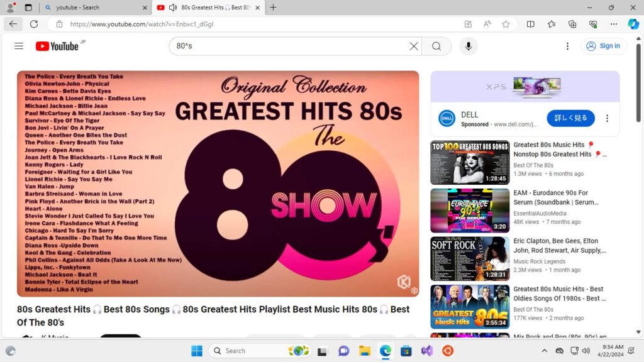
Task: Open the Eurodance 90s For Serum thumbnail
Action: (x=470, y=211)
